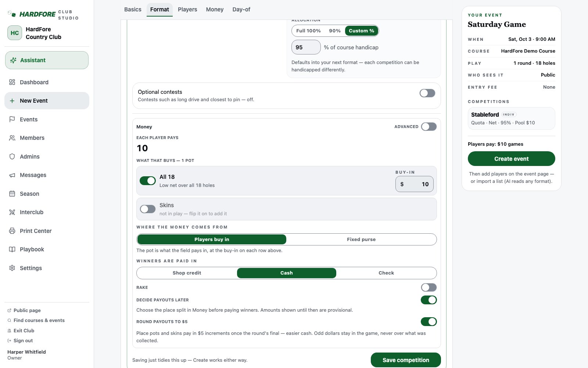
Task: Click the Public page external-link icon
Action: (x=9, y=311)
